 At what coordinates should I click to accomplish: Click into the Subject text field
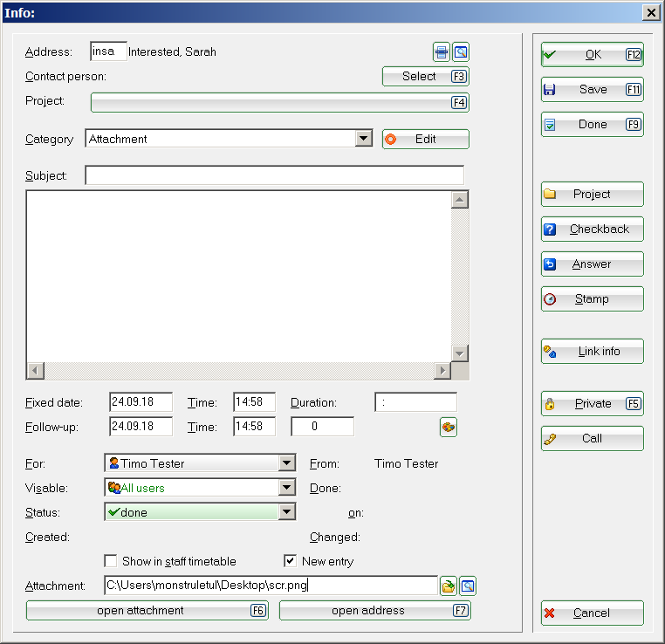(274, 175)
